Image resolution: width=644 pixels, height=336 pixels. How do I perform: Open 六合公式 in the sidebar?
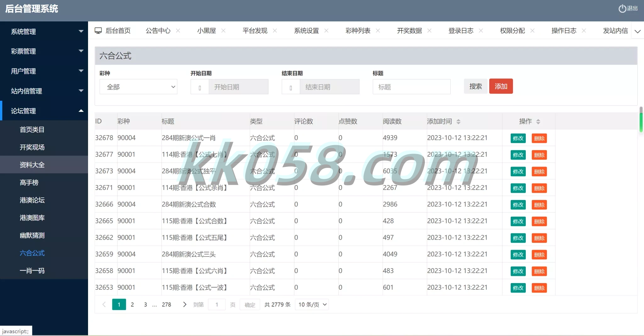(44, 253)
